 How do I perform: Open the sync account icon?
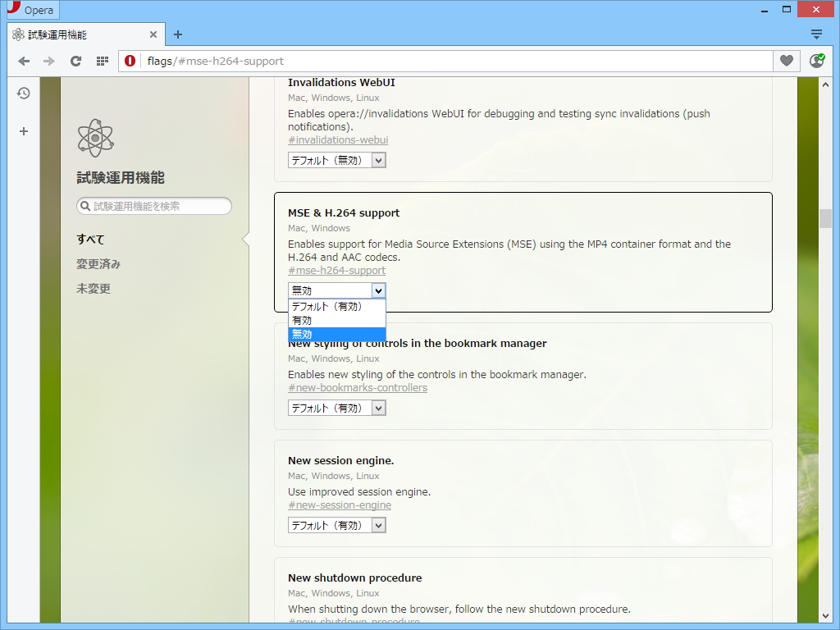[817, 61]
